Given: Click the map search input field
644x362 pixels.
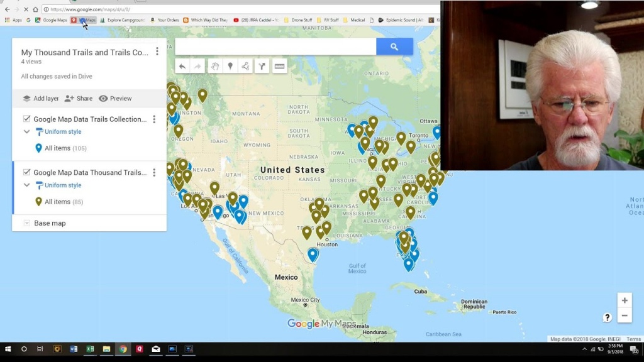Looking at the screenshot, I should tap(275, 47).
